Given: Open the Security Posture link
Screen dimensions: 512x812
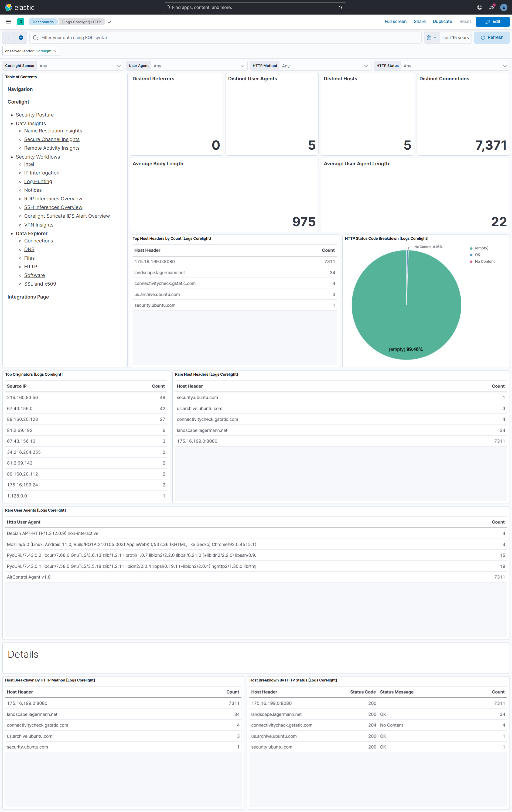Looking at the screenshot, I should click(35, 115).
